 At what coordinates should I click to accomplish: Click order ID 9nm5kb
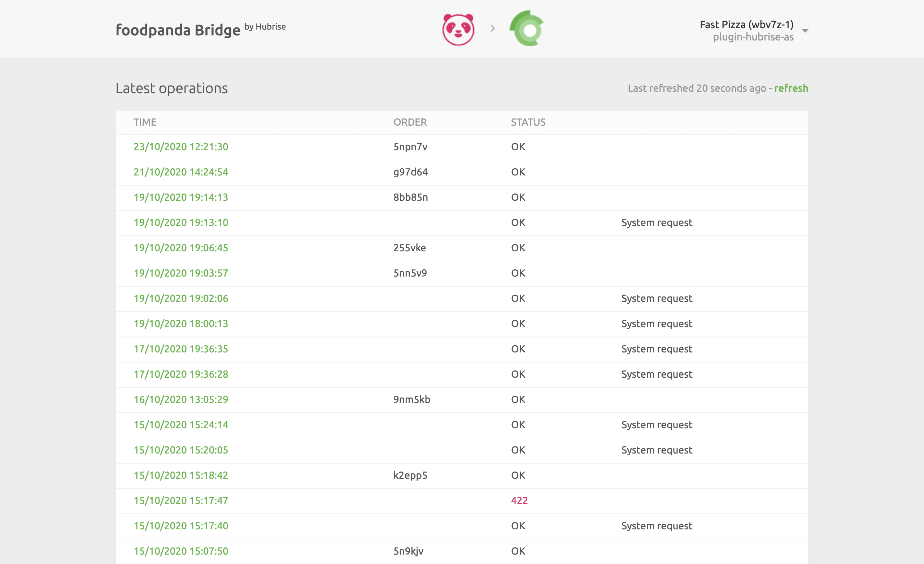point(412,399)
